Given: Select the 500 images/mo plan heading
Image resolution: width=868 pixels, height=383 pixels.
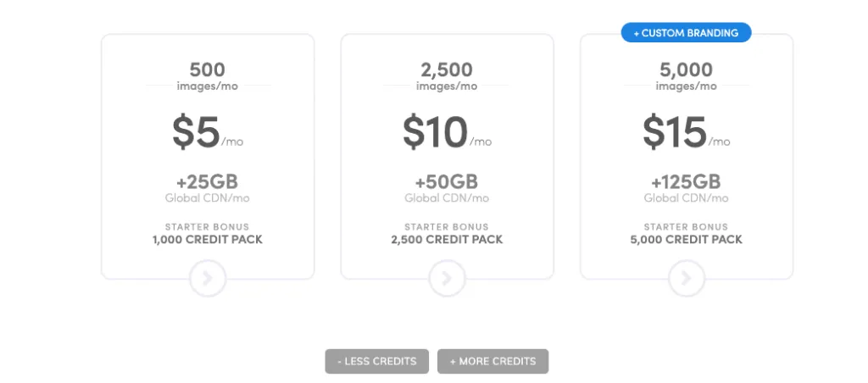Looking at the screenshot, I should click(x=208, y=75).
